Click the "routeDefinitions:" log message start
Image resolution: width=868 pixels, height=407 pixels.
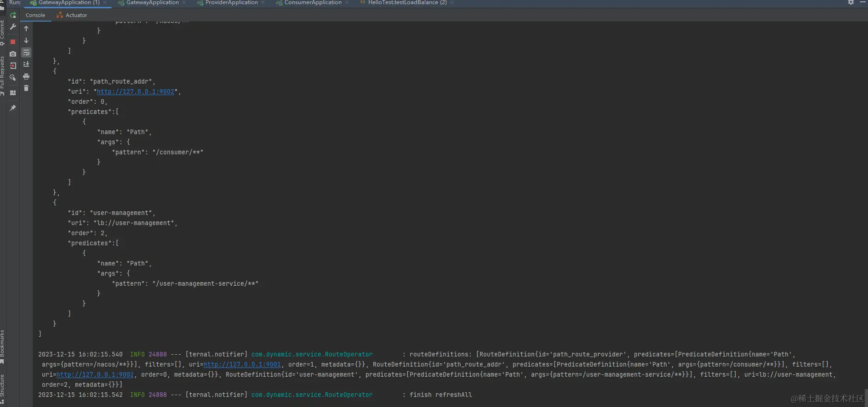point(441,354)
